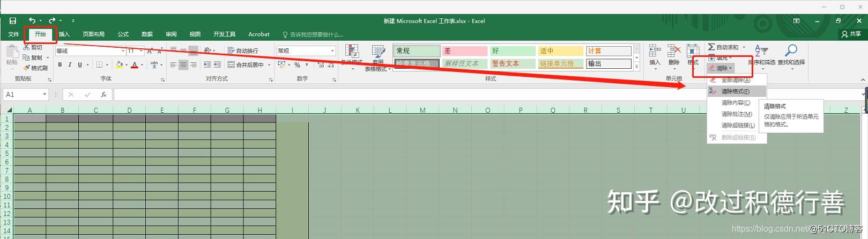
Task: Select the 警告文本 cell style
Action: click(x=513, y=63)
